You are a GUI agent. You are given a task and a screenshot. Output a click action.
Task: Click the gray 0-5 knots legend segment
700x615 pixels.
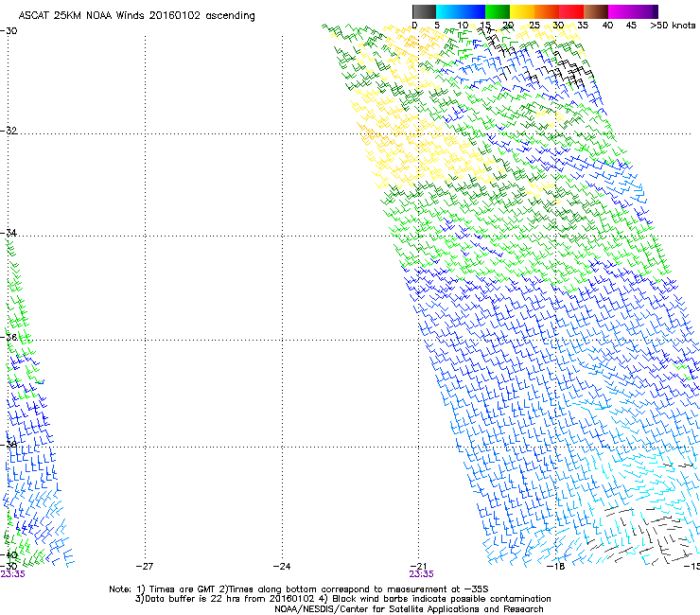coord(424,11)
